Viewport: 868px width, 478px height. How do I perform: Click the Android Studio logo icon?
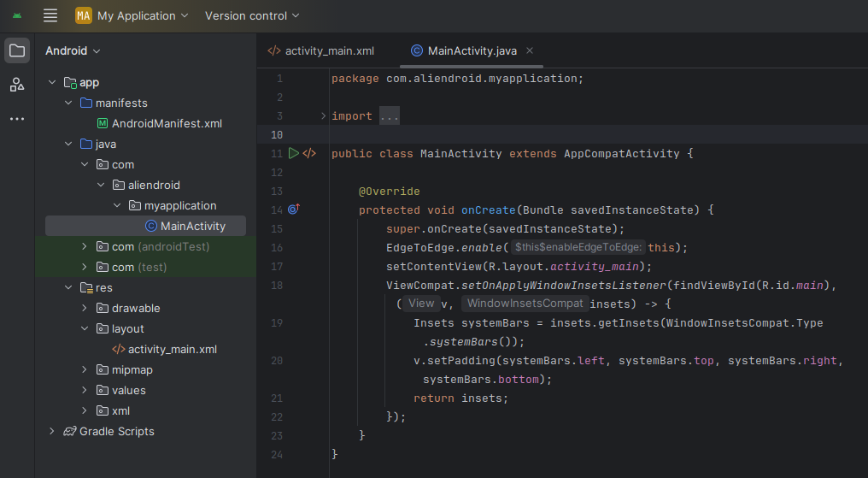coord(17,15)
